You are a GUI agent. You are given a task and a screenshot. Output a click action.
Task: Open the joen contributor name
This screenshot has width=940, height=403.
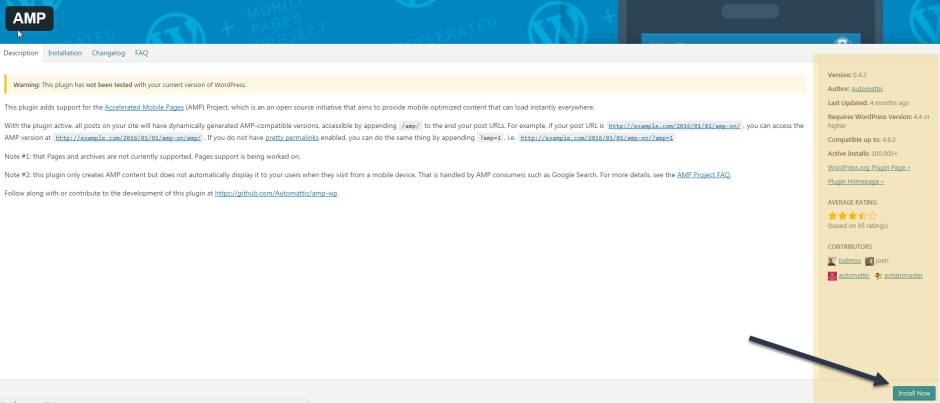point(882,261)
